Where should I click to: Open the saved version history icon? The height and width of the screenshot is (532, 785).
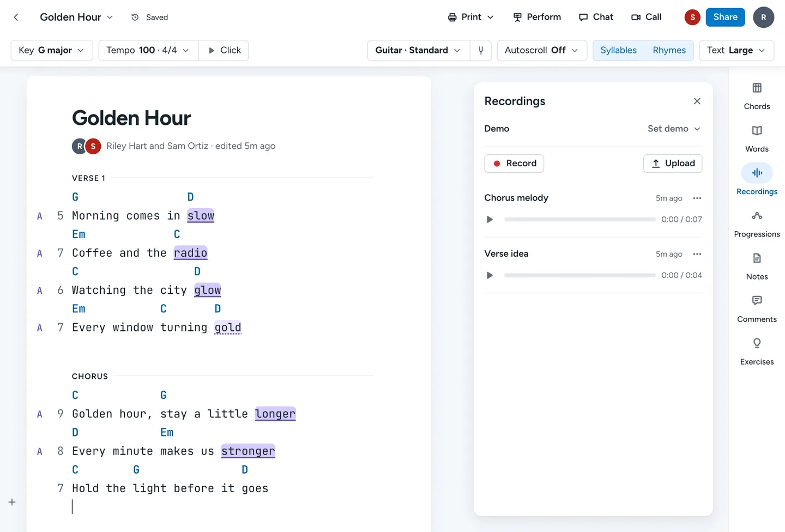[x=135, y=17]
